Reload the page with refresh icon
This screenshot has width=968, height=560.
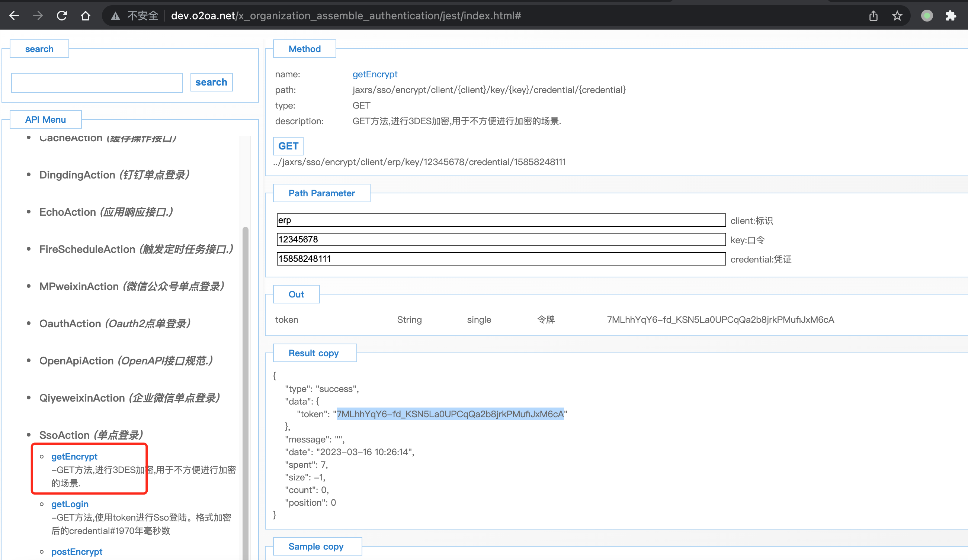tap(62, 16)
